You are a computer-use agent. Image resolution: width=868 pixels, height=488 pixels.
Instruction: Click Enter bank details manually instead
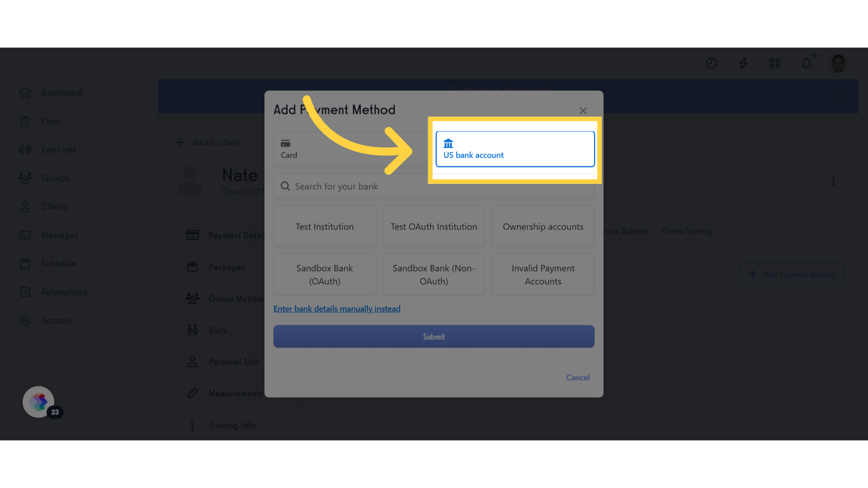coord(337,308)
